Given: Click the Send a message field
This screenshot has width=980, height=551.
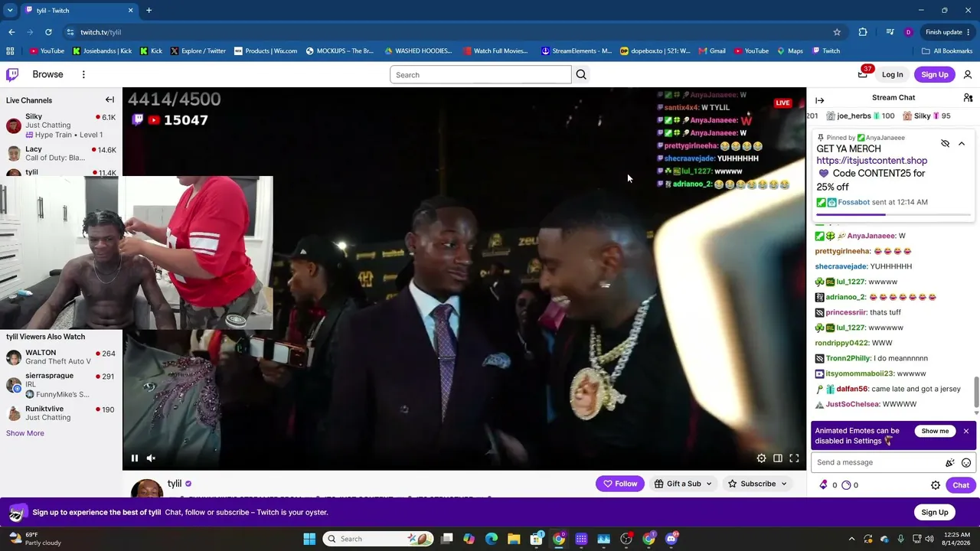Looking at the screenshot, I should (x=878, y=462).
